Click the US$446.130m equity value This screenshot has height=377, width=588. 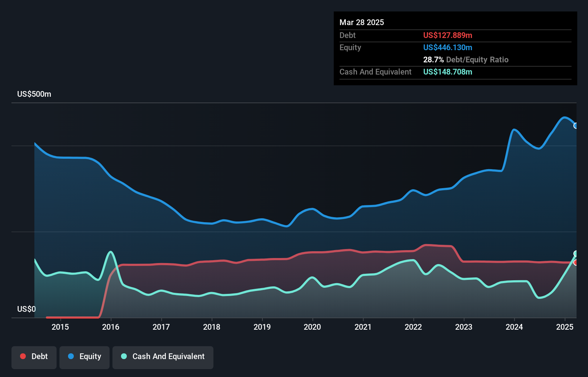pyautogui.click(x=448, y=47)
